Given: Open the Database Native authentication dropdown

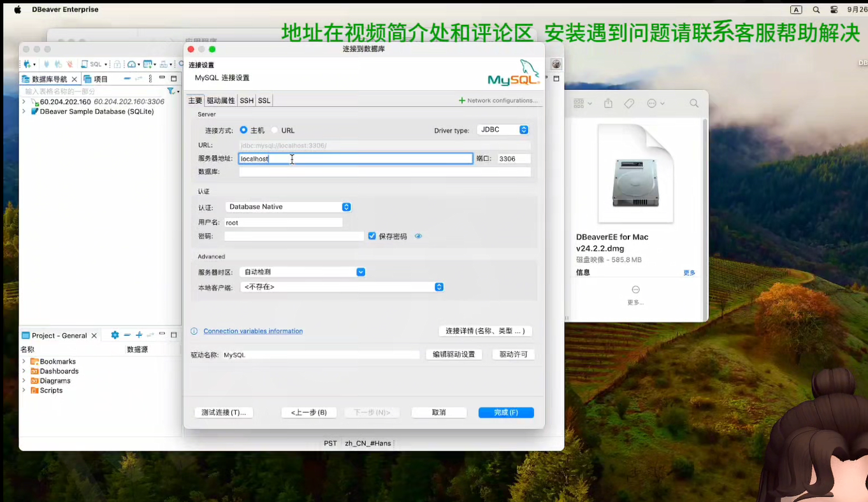Looking at the screenshot, I should tap(288, 206).
